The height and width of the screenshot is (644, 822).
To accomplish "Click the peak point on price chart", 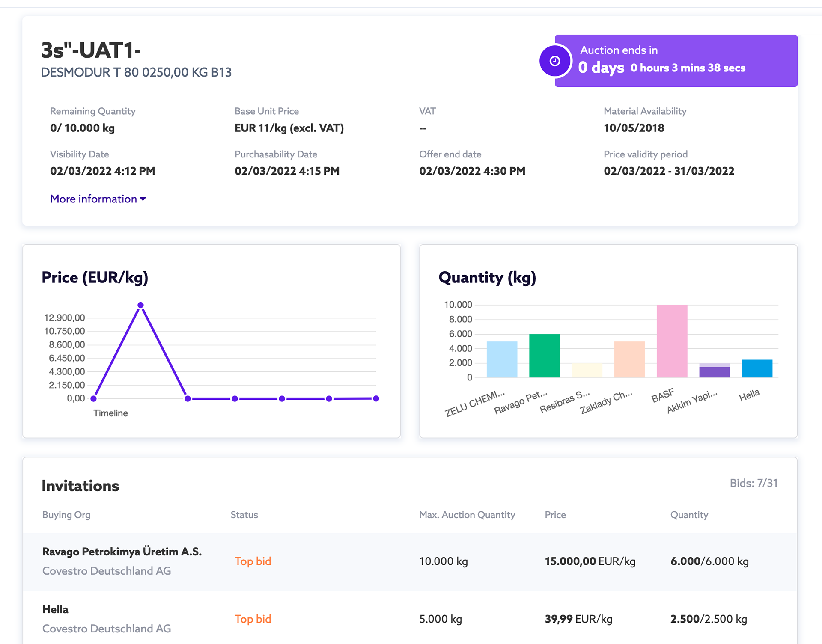I will (140, 305).
